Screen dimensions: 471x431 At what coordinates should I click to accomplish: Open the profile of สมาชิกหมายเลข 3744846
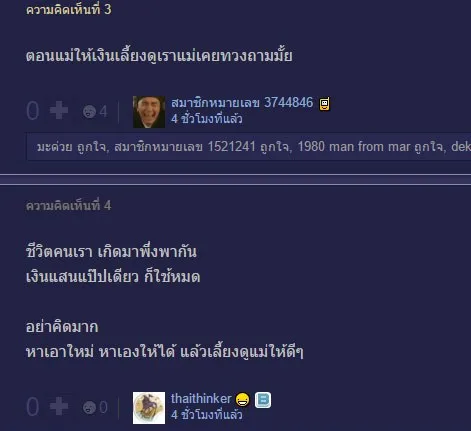coord(242,103)
